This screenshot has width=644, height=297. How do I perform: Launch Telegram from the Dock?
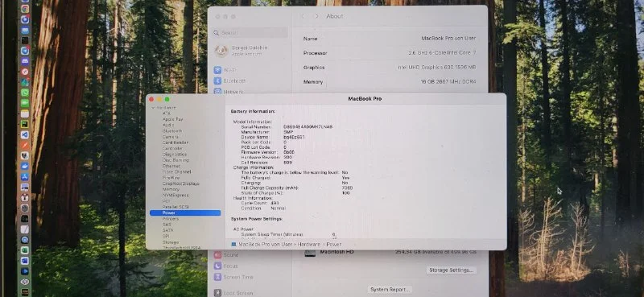coord(25,51)
